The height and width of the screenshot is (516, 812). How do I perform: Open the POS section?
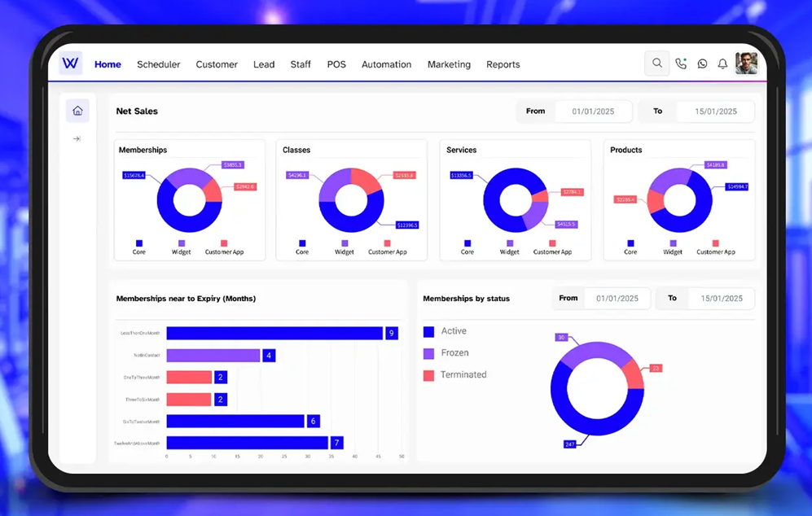pyautogui.click(x=336, y=64)
